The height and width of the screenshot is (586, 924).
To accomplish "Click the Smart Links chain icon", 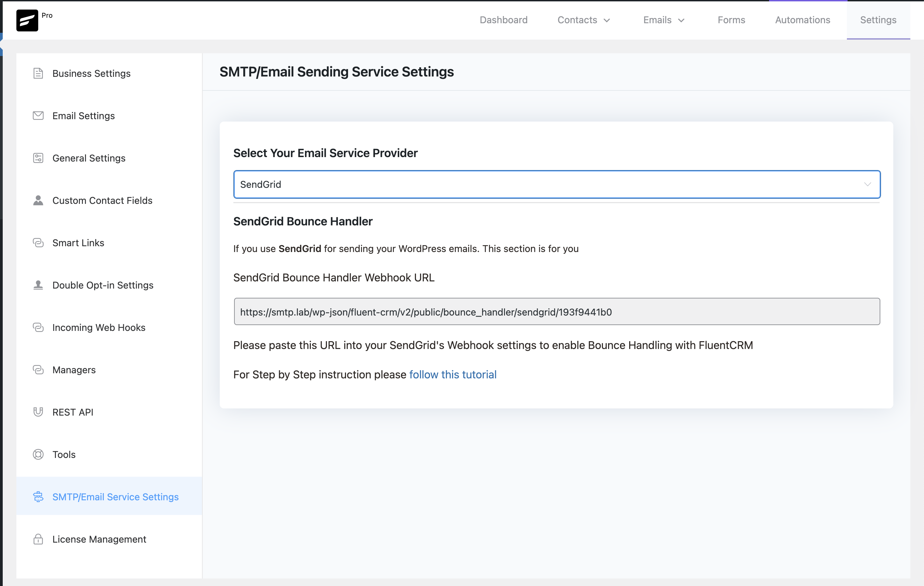I will point(38,243).
